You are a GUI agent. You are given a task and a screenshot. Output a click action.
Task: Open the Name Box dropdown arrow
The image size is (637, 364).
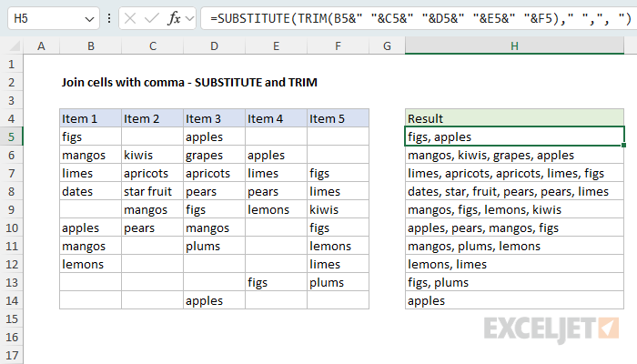(x=89, y=19)
